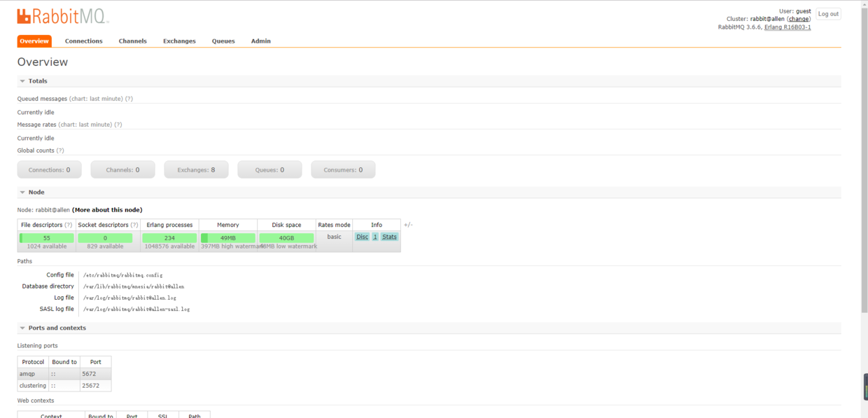Open the More about this node link
The width and height of the screenshot is (868, 418).
pyautogui.click(x=107, y=210)
